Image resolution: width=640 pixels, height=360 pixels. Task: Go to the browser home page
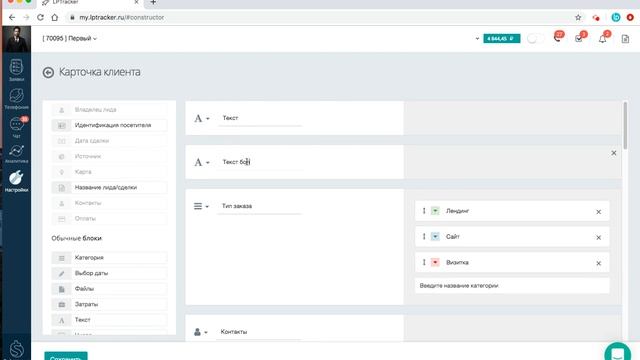click(55, 18)
